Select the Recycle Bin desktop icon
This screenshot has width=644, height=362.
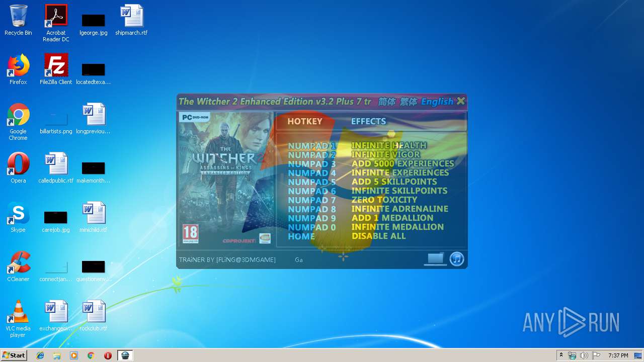click(18, 20)
